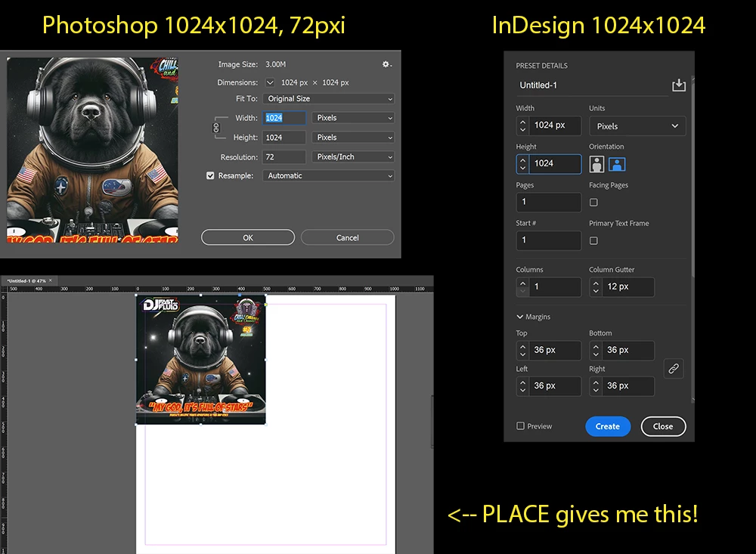Screen dimensions: 756x554
Task: Increase the Left margin stepper up arrow
Action: tap(522, 382)
